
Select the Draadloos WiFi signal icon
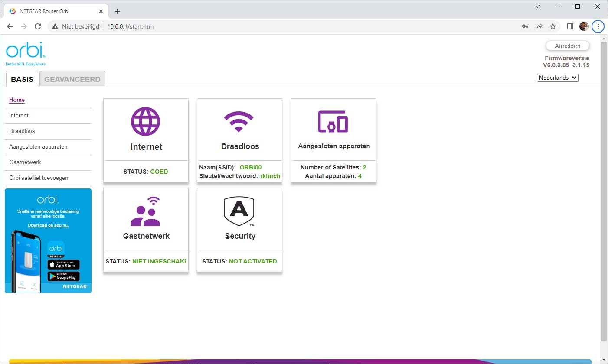(x=239, y=121)
